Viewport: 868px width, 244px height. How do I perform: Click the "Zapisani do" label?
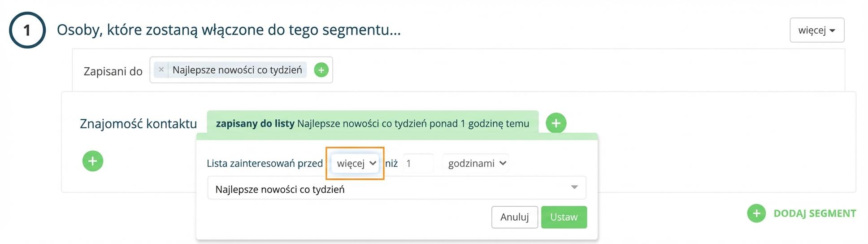pos(113,71)
